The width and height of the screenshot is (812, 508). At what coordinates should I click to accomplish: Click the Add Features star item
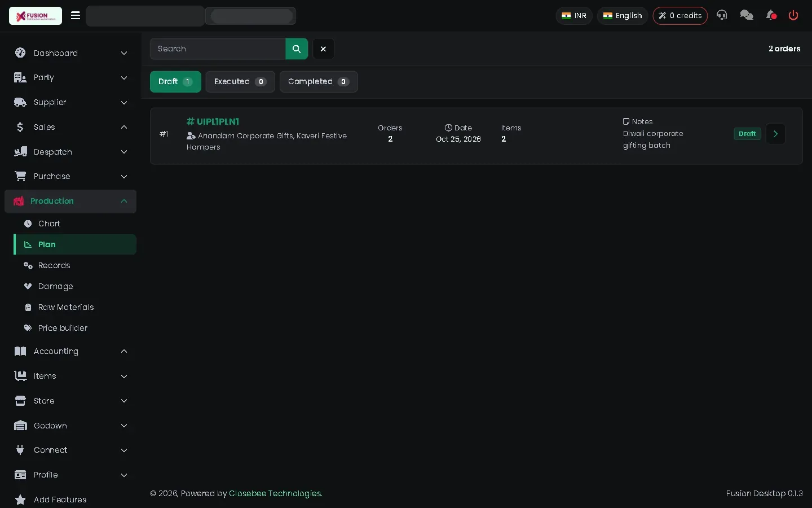click(x=70, y=500)
